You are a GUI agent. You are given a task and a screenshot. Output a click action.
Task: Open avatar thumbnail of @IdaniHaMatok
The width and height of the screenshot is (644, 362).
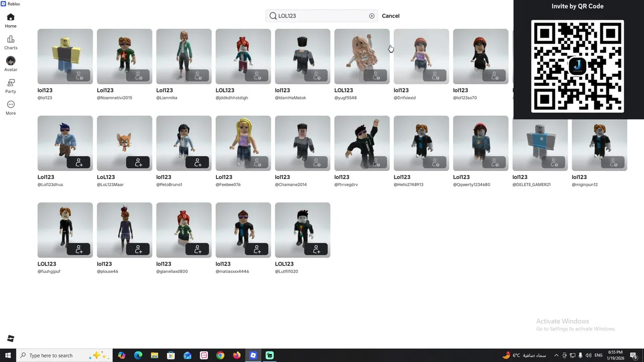pyautogui.click(x=302, y=56)
